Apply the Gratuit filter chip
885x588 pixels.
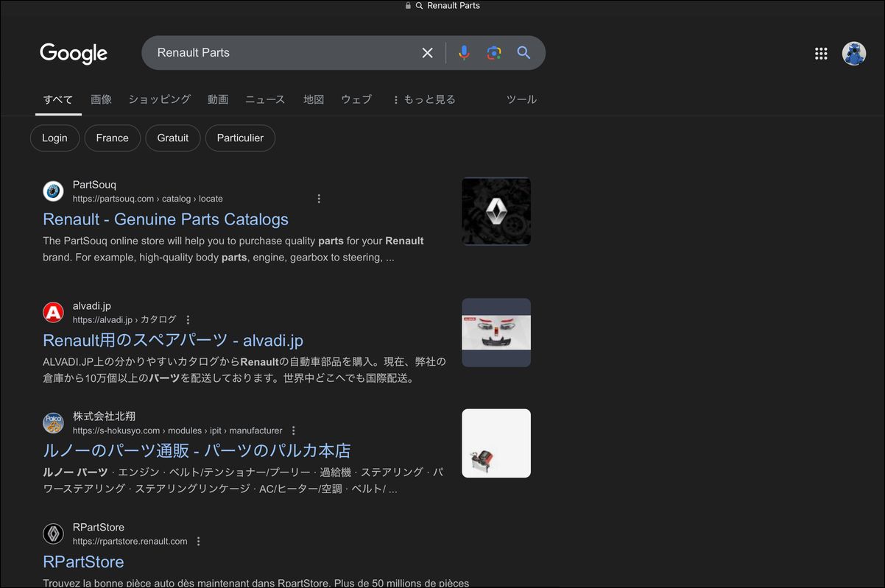pos(173,138)
